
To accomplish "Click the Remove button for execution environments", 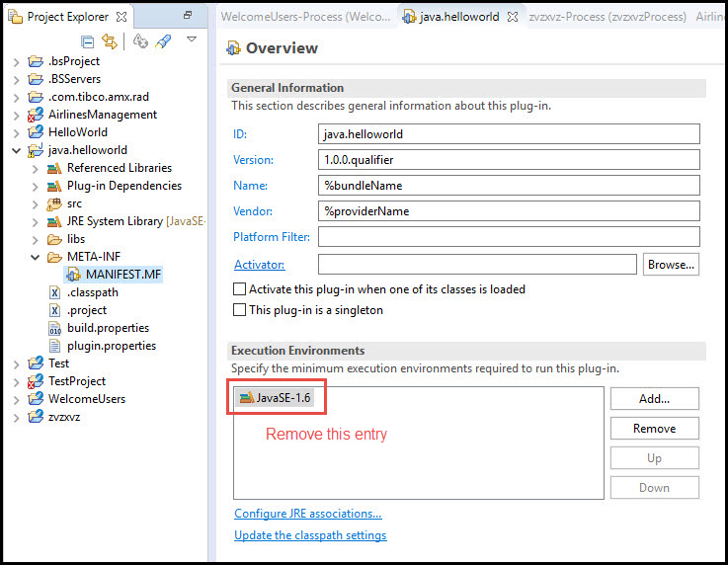I will click(x=654, y=429).
